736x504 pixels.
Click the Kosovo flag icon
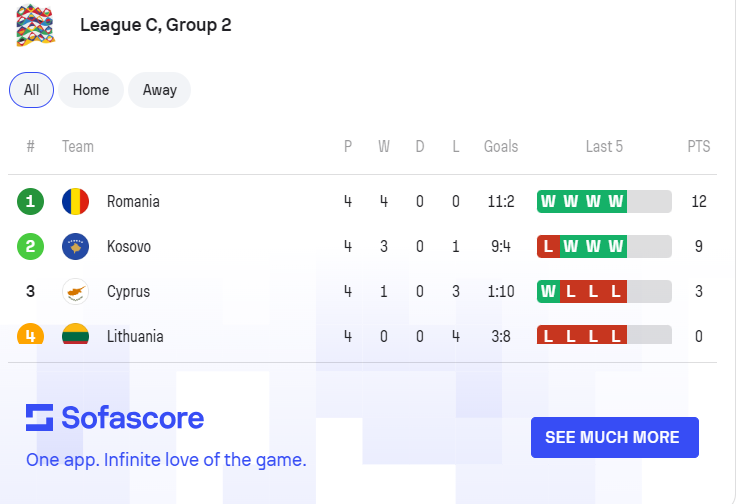[x=76, y=246]
